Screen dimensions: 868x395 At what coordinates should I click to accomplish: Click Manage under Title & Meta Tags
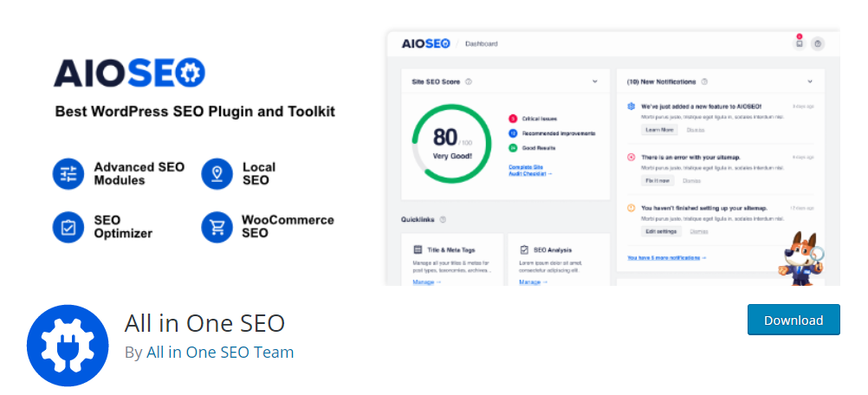click(426, 282)
